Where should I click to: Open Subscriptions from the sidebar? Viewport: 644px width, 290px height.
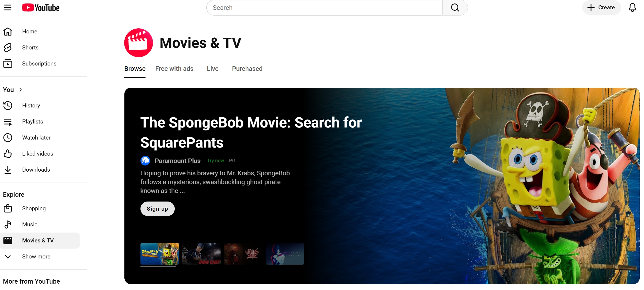point(39,64)
